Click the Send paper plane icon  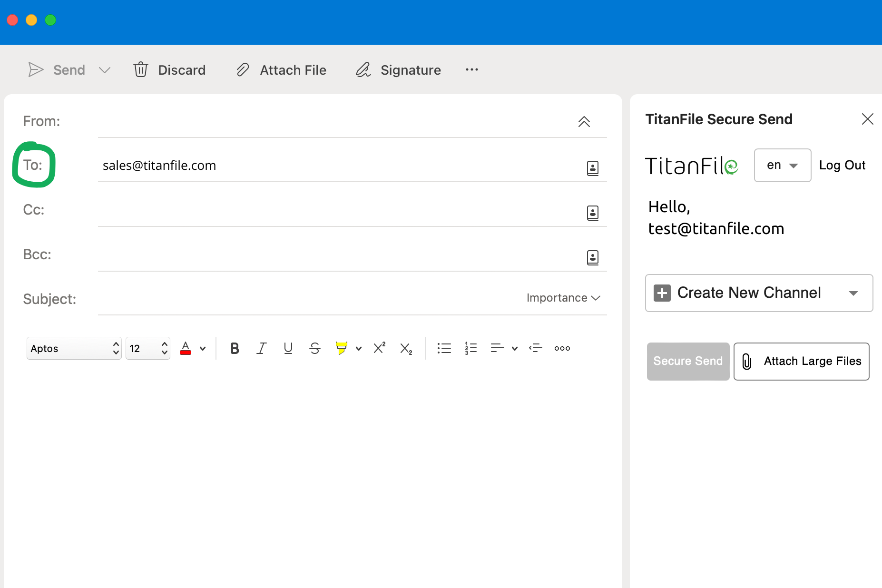[x=36, y=70]
